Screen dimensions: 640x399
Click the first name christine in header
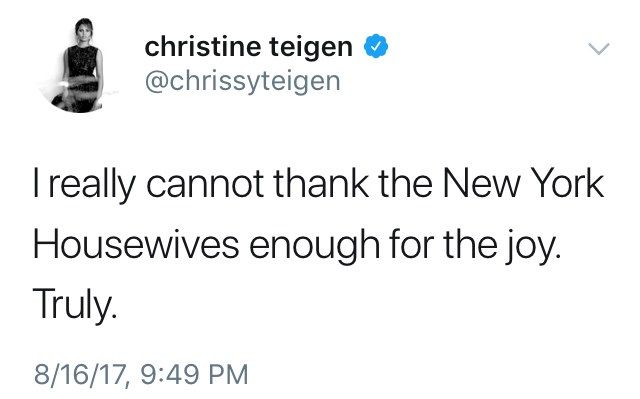(203, 46)
